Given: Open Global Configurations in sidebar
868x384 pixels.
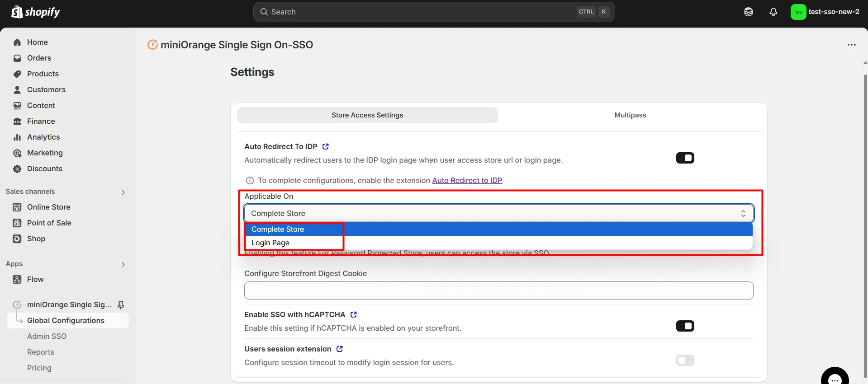Looking at the screenshot, I should [x=68, y=320].
